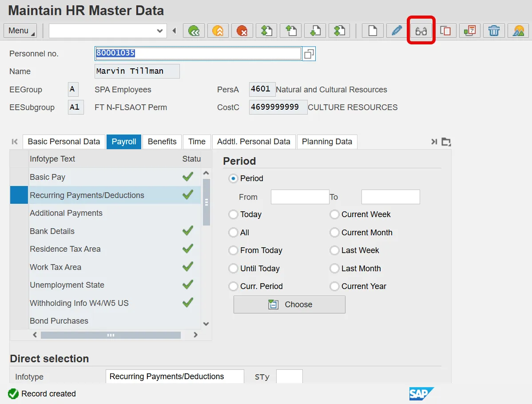Viewport: 532px width, 404px height.
Task: Switch to the Benefits tab
Action: click(x=162, y=142)
